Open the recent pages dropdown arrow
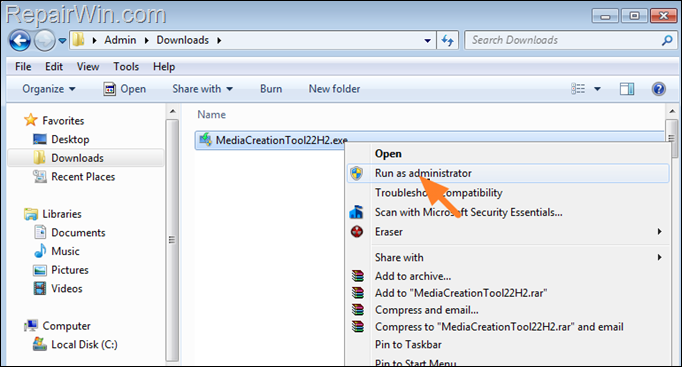The height and width of the screenshot is (367, 682). [62, 40]
